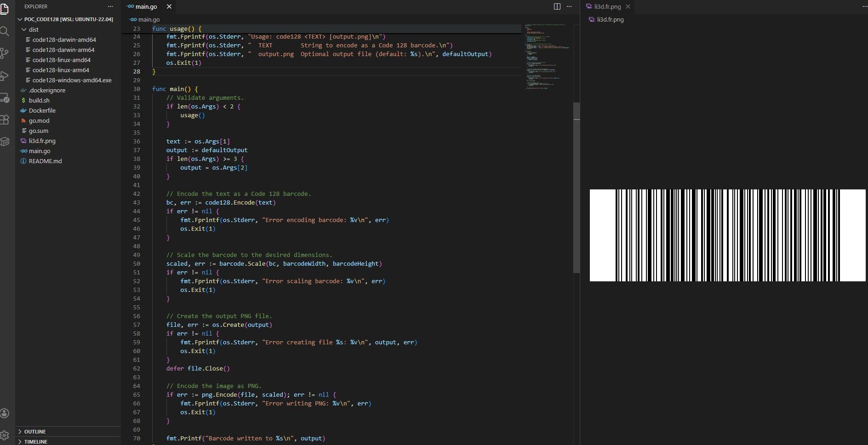This screenshot has height=445, width=868.
Task: Open the Run and Debug view
Action: [x=5, y=76]
